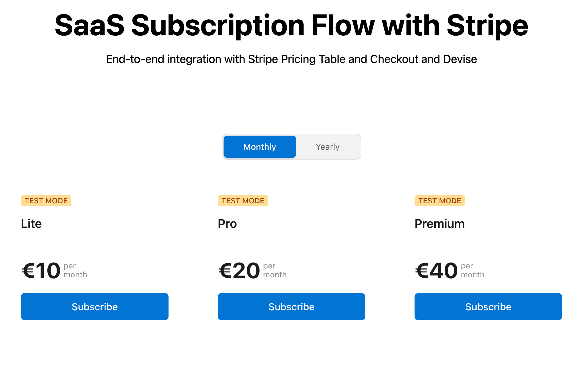Subscribe to the Lite plan
The height and width of the screenshot is (369, 588).
[x=95, y=307]
